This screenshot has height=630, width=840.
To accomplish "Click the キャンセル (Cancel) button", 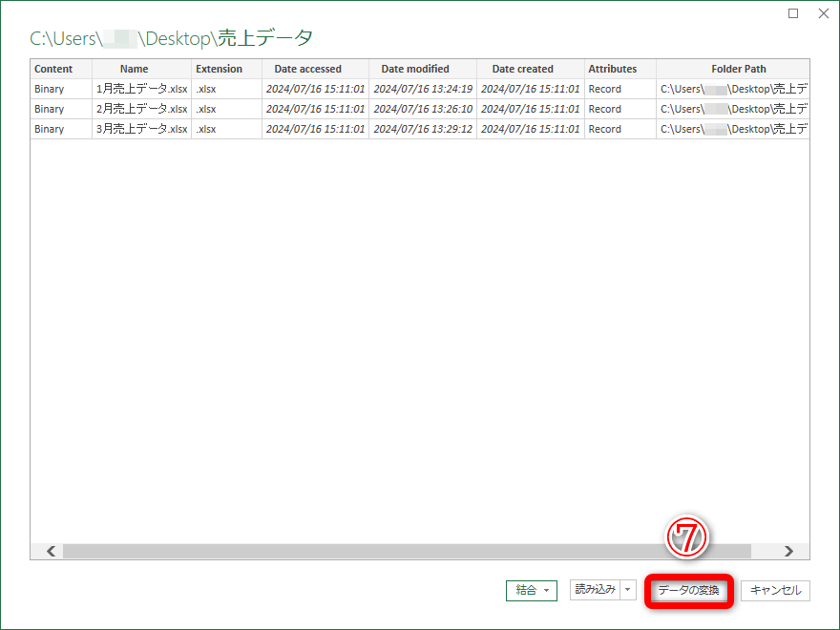I will (775, 590).
